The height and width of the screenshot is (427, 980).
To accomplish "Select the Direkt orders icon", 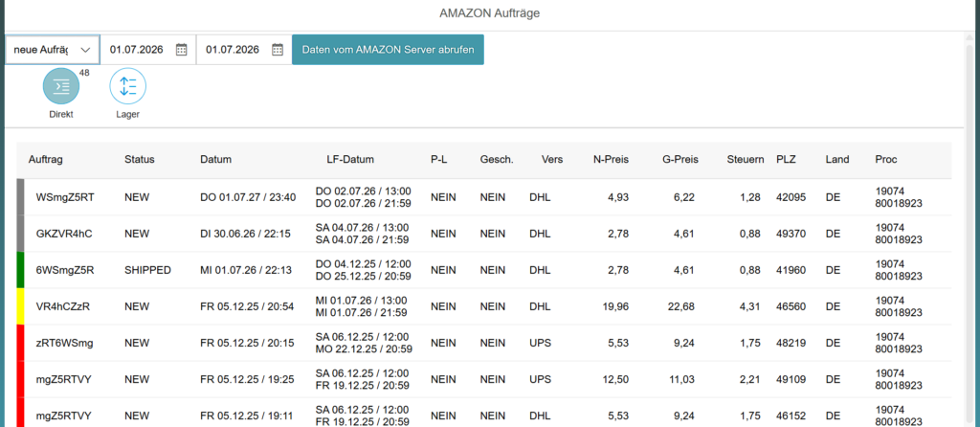I will click(60, 86).
